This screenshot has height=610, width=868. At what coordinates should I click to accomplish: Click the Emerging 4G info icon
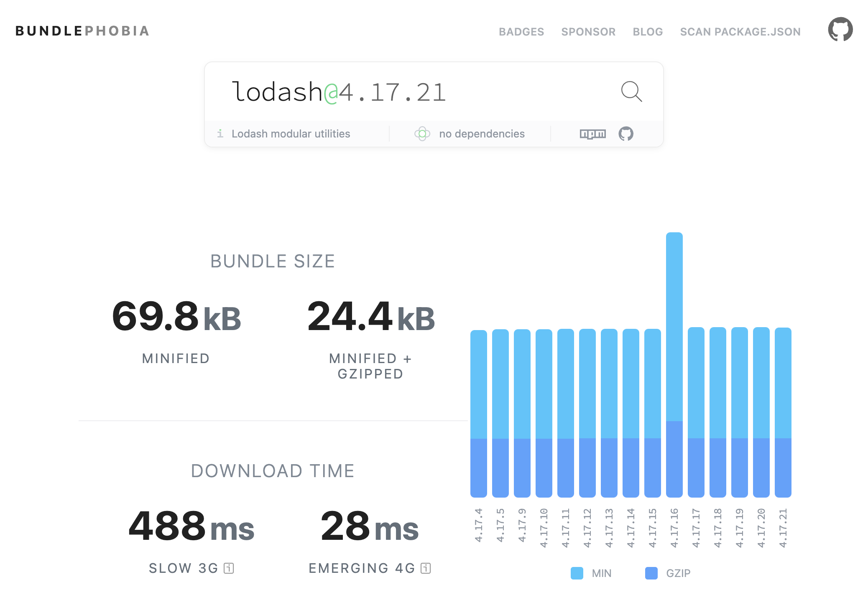426,568
